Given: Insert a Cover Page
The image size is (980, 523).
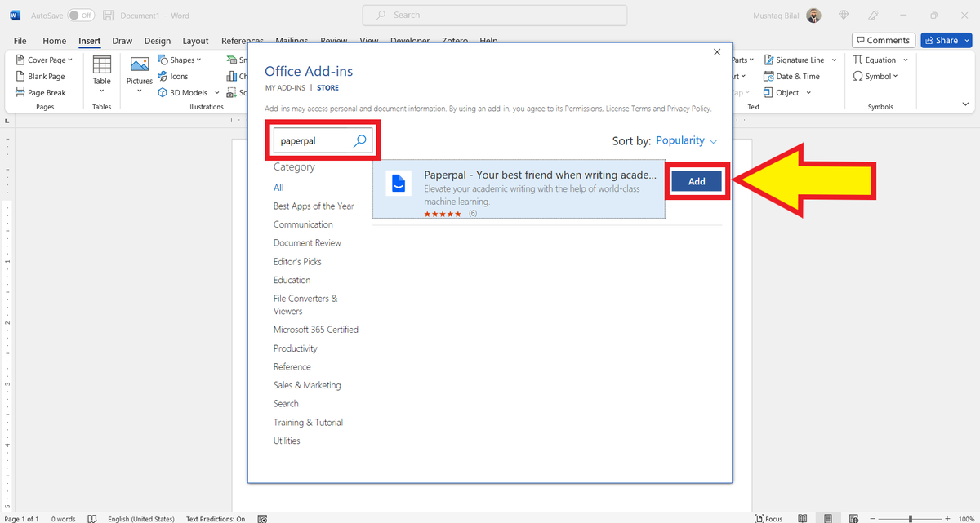Looking at the screenshot, I should [x=43, y=60].
